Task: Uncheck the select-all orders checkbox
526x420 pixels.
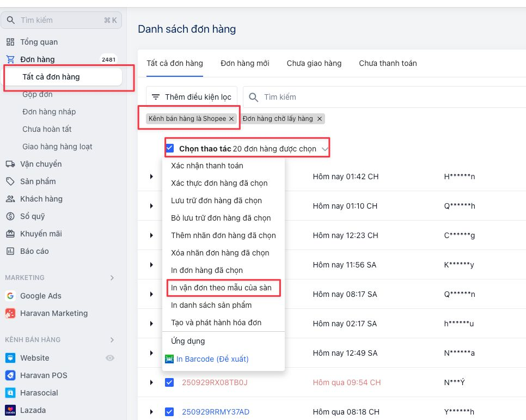Action: [170, 148]
